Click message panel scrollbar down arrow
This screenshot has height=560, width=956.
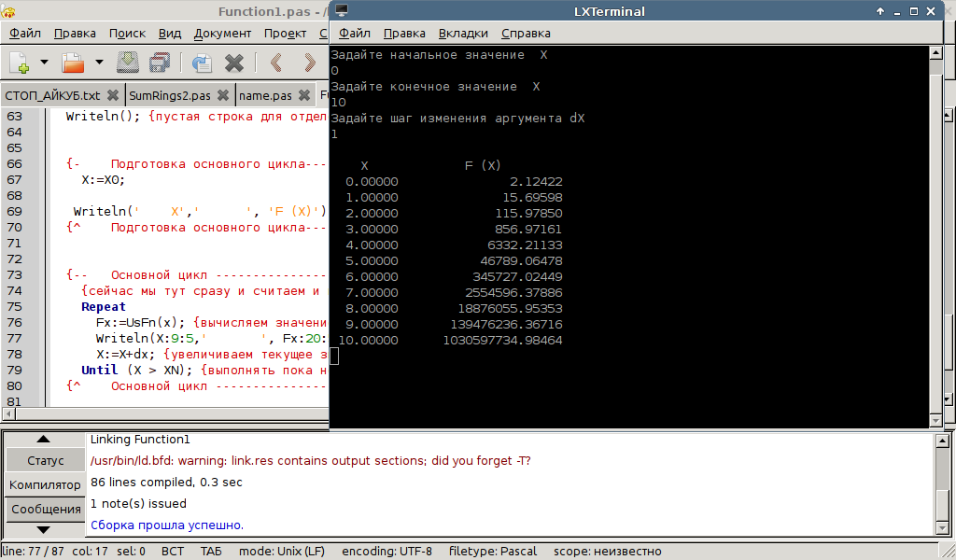point(942,528)
